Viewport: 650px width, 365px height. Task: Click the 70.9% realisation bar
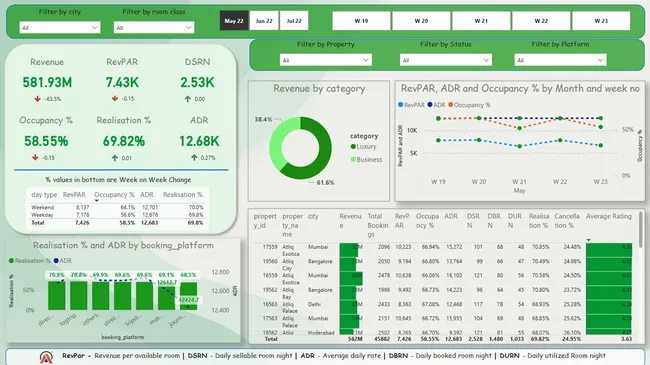[56, 295]
